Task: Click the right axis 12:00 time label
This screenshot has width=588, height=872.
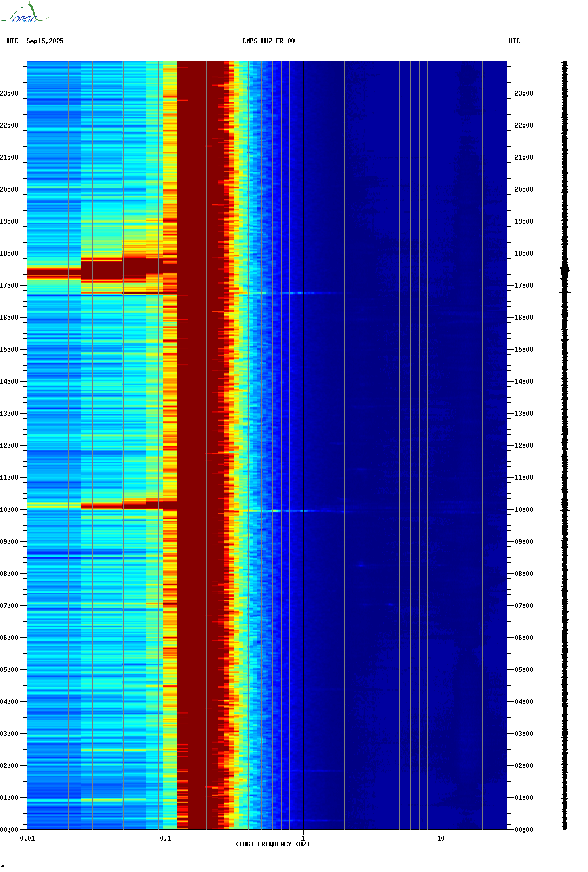Action: [524, 446]
